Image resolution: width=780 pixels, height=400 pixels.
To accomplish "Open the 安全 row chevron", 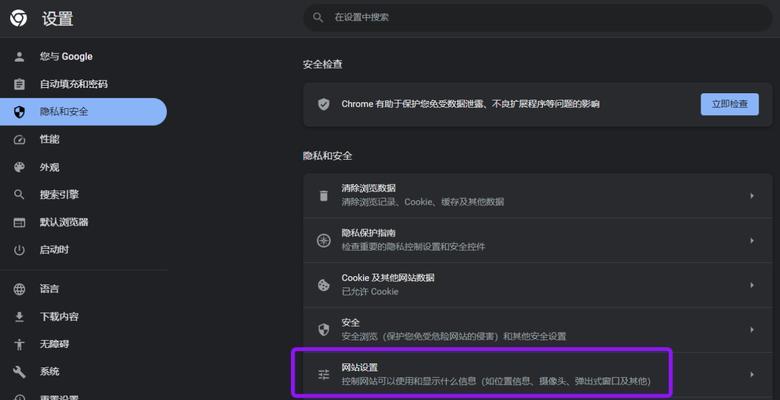I will (x=752, y=329).
